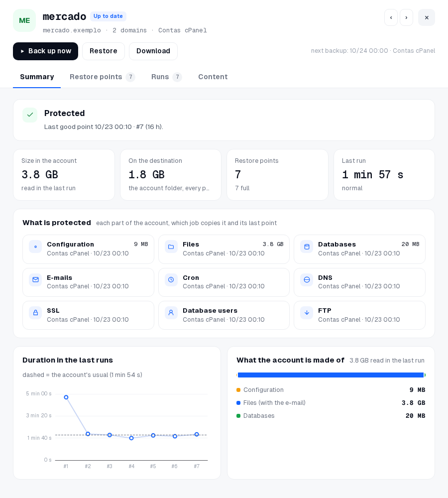Open the Content tab
The image size is (448, 498).
(x=213, y=77)
